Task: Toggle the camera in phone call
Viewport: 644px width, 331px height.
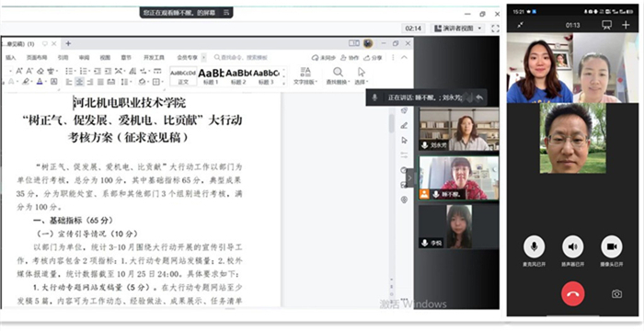Action: click(612, 246)
